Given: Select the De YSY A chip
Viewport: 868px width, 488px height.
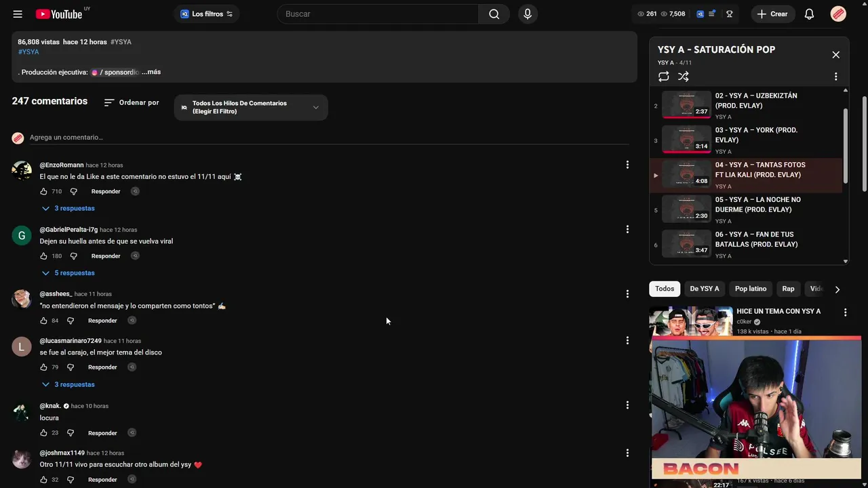Looking at the screenshot, I should 705,289.
